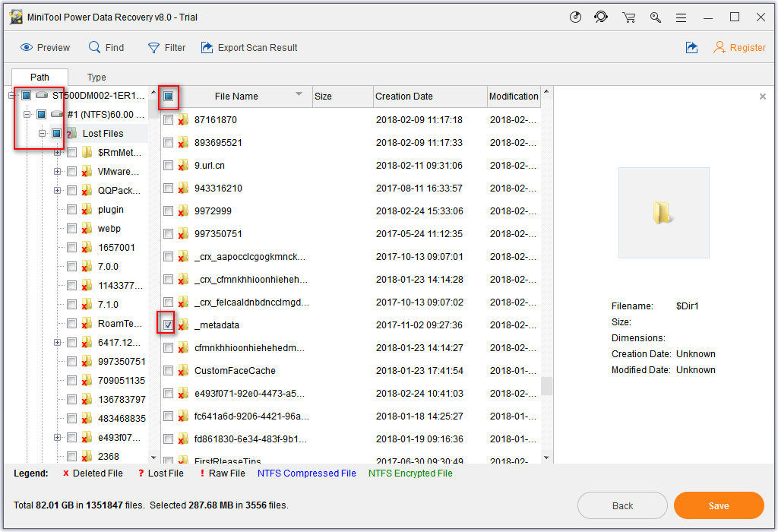The height and width of the screenshot is (532, 778).
Task: Select the webp folder in tree
Action: point(109,228)
